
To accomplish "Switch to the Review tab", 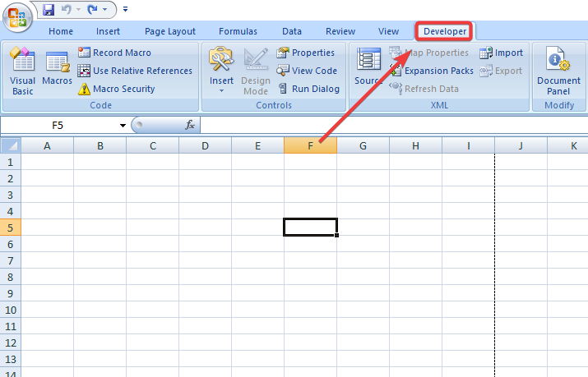I will [x=340, y=31].
